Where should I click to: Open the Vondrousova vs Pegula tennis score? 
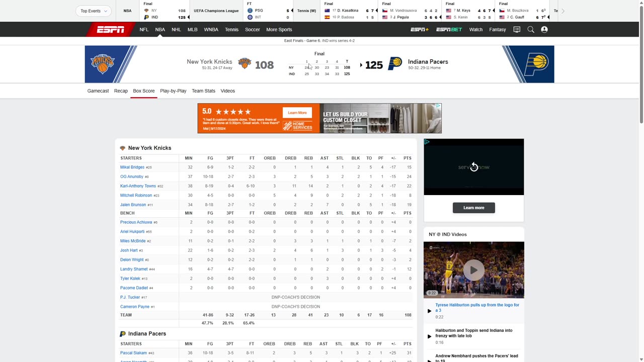coord(410,11)
